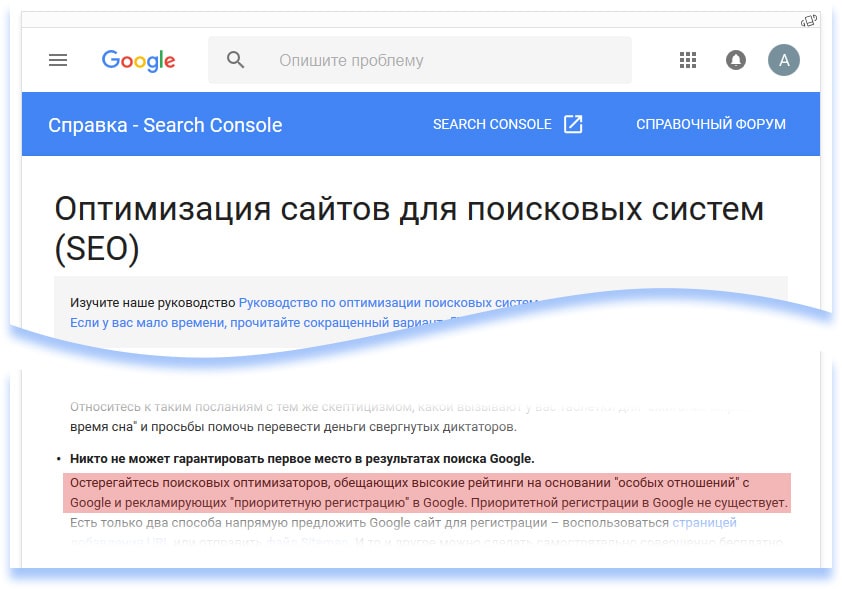Follow the 'Если у вас мало времени' link

[x=250, y=323]
